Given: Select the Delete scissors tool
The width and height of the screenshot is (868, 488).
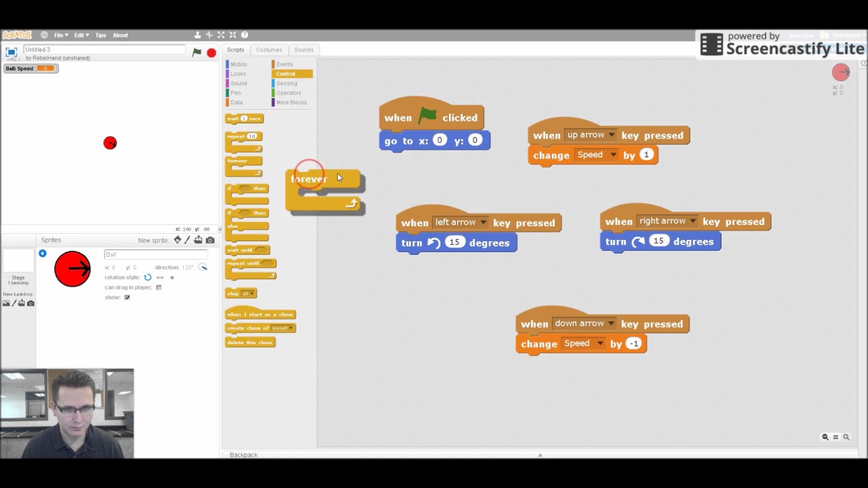Looking at the screenshot, I should (x=210, y=35).
